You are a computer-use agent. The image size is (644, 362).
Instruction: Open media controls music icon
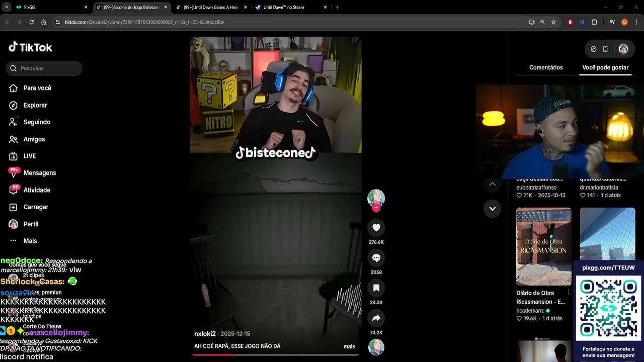(612, 22)
